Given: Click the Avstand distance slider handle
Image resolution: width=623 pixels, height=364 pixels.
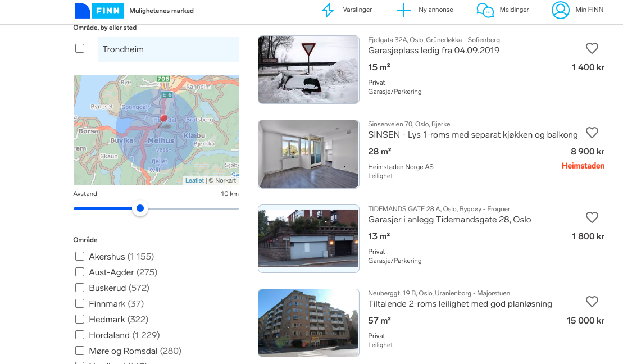Looking at the screenshot, I should [x=140, y=208].
